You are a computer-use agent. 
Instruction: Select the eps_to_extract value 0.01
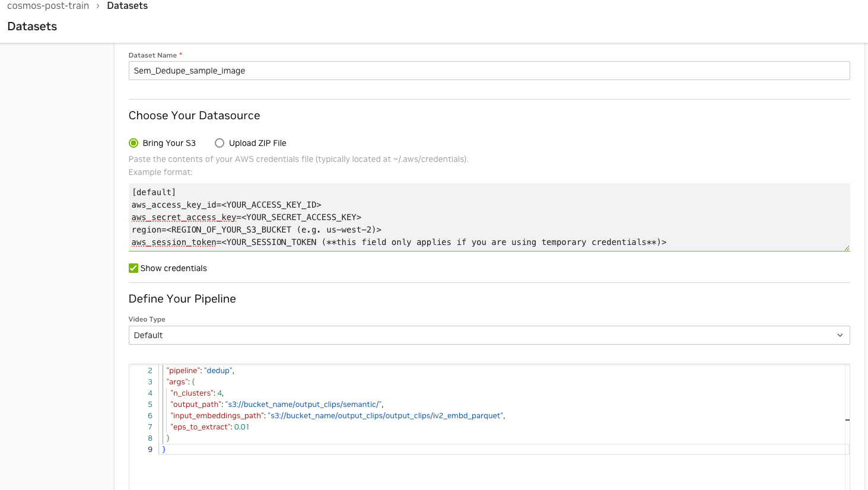tap(241, 427)
